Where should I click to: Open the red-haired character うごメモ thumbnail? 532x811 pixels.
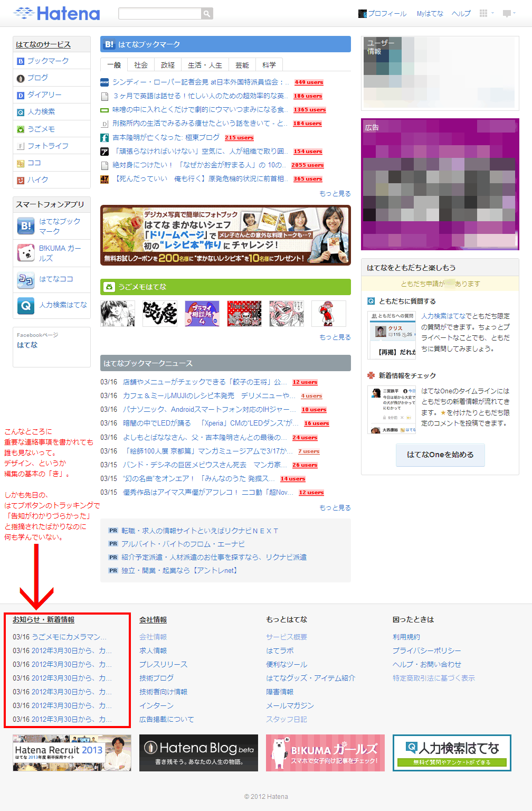pos(329,314)
